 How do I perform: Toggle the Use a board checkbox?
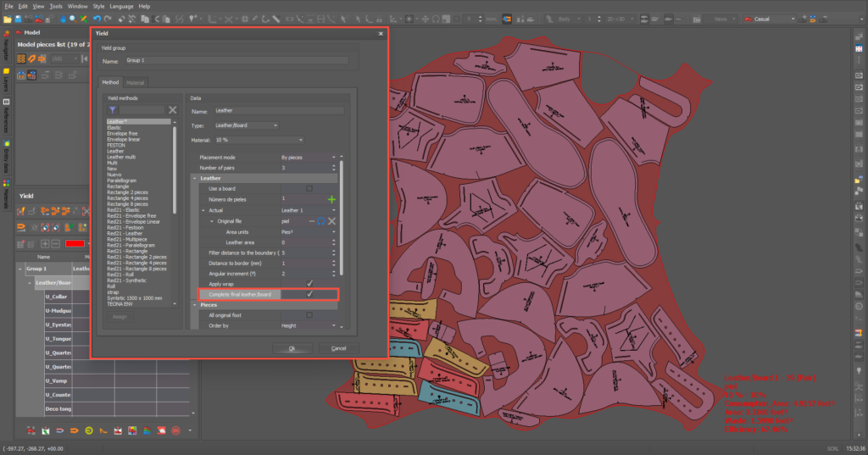pyautogui.click(x=309, y=188)
